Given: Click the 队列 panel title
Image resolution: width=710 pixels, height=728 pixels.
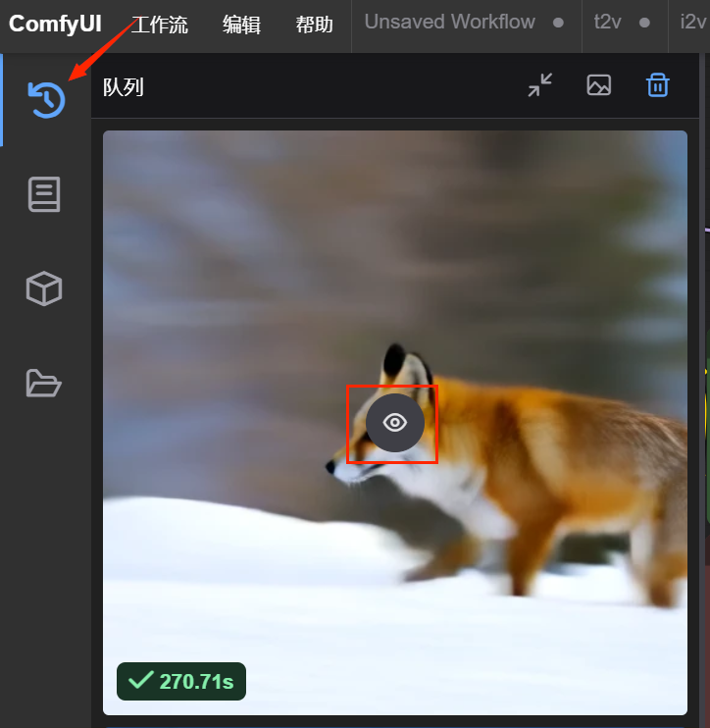Looking at the screenshot, I should click(x=124, y=87).
